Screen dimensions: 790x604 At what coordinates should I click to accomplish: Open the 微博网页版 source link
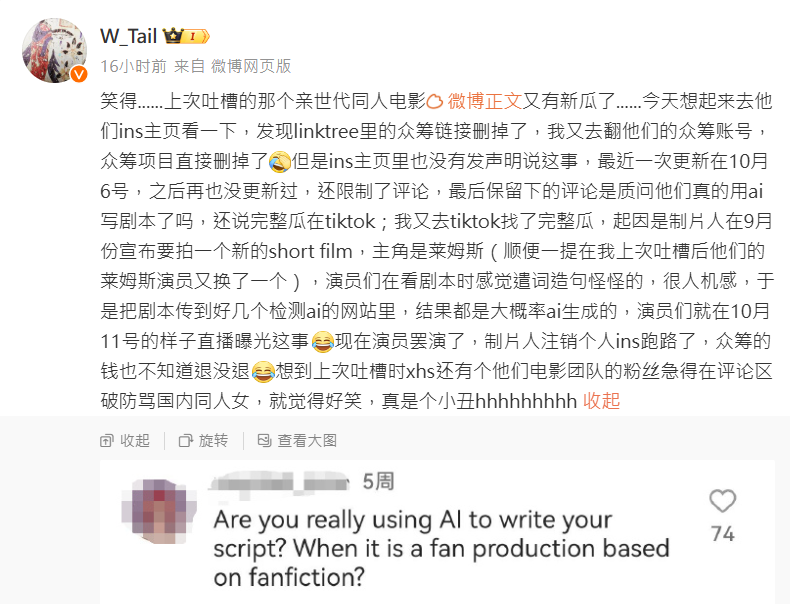pyautogui.click(x=251, y=66)
